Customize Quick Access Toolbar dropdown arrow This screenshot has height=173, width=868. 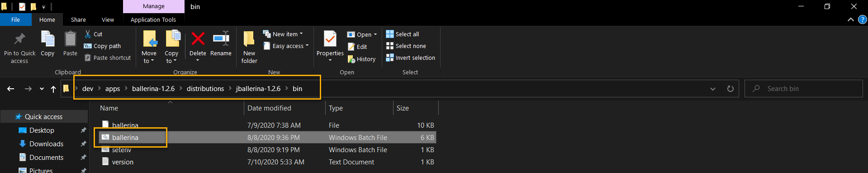[43, 7]
